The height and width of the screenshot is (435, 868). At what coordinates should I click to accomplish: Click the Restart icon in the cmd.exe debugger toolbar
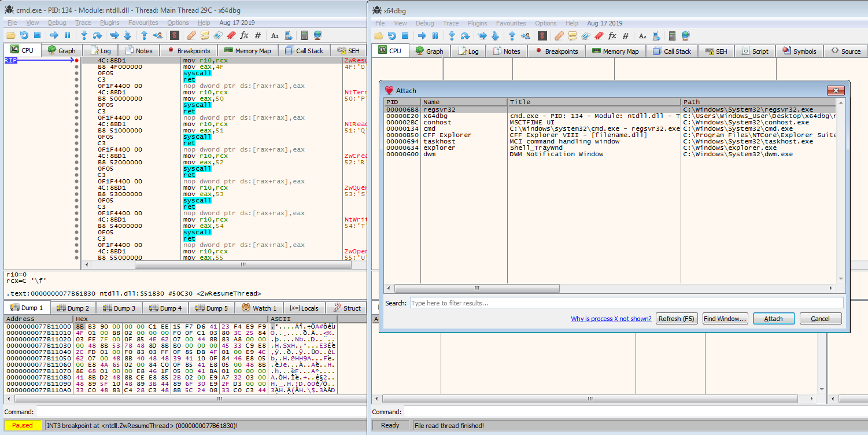click(x=24, y=36)
